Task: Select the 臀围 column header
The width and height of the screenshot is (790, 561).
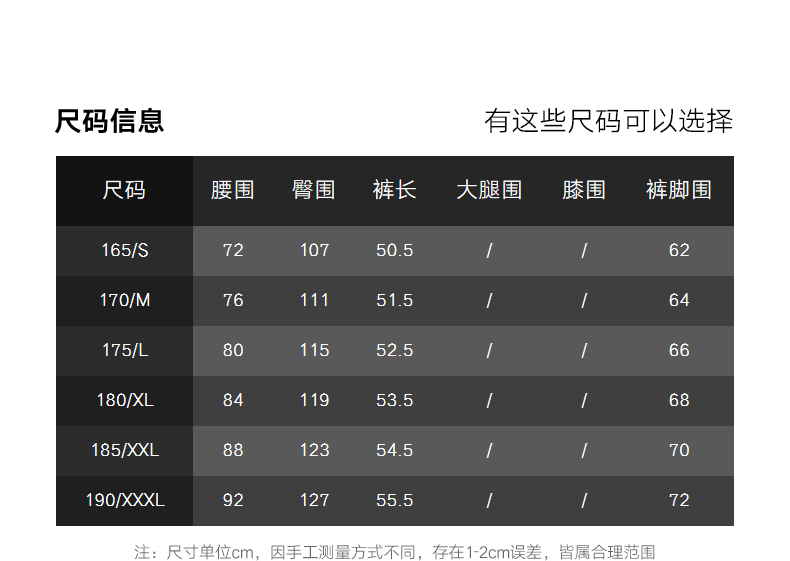Action: 314,191
